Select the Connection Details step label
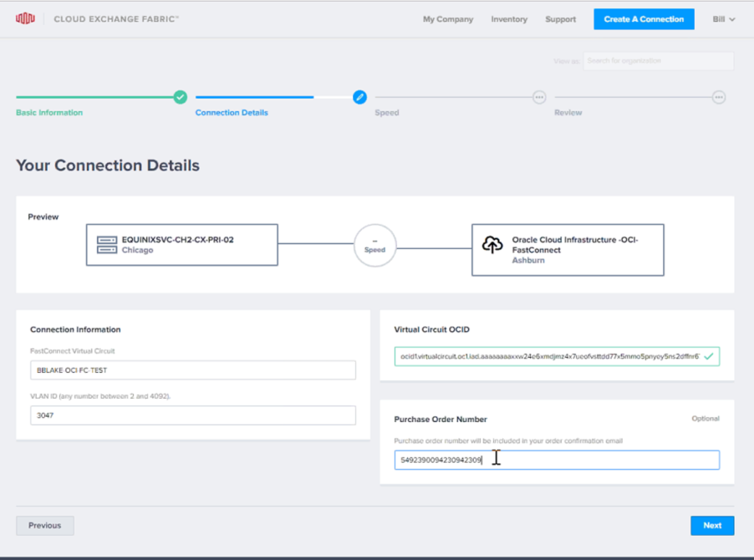Viewport: 754px width, 560px height. coord(232,113)
